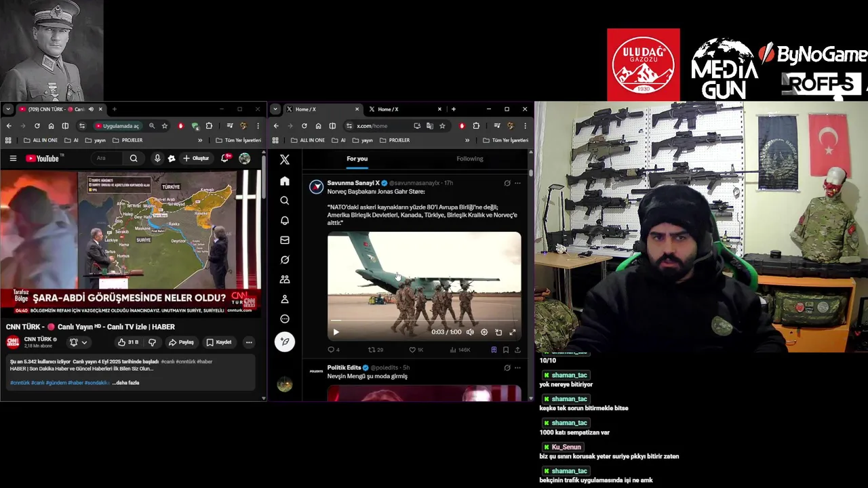
Task: Open more options on Politik Edits post
Action: tap(517, 367)
